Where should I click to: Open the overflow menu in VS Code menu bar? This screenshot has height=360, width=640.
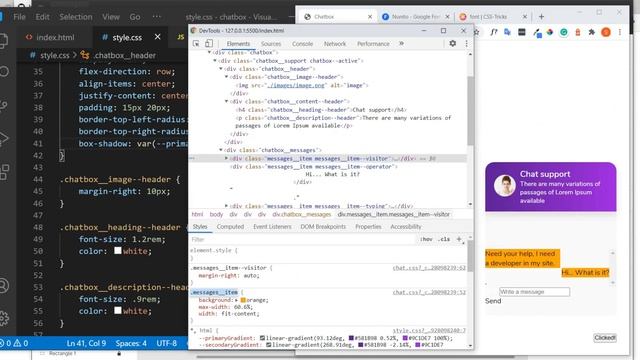tap(156, 17)
